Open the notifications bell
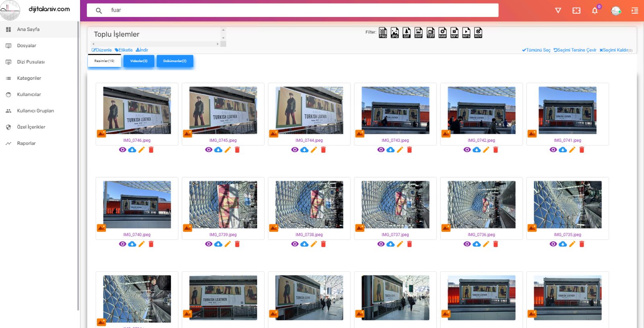The width and height of the screenshot is (644, 328). point(594,10)
